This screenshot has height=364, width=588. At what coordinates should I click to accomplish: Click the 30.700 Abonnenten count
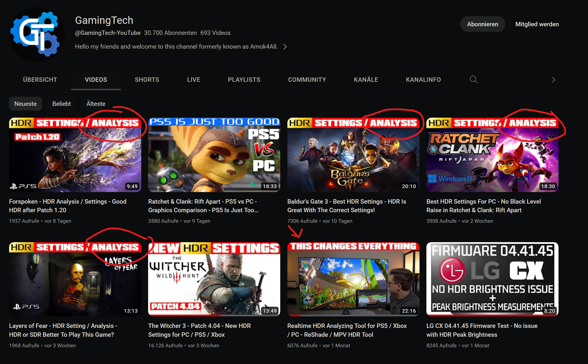[170, 33]
